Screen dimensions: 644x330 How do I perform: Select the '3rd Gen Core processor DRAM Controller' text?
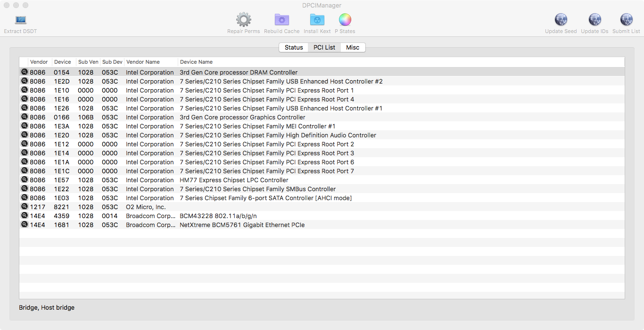coord(239,73)
